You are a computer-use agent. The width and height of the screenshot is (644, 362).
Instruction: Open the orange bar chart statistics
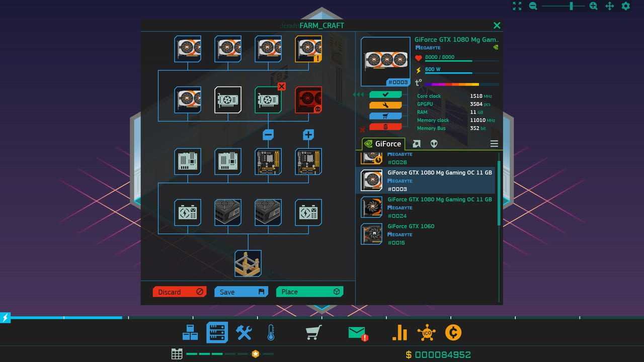[399, 333]
